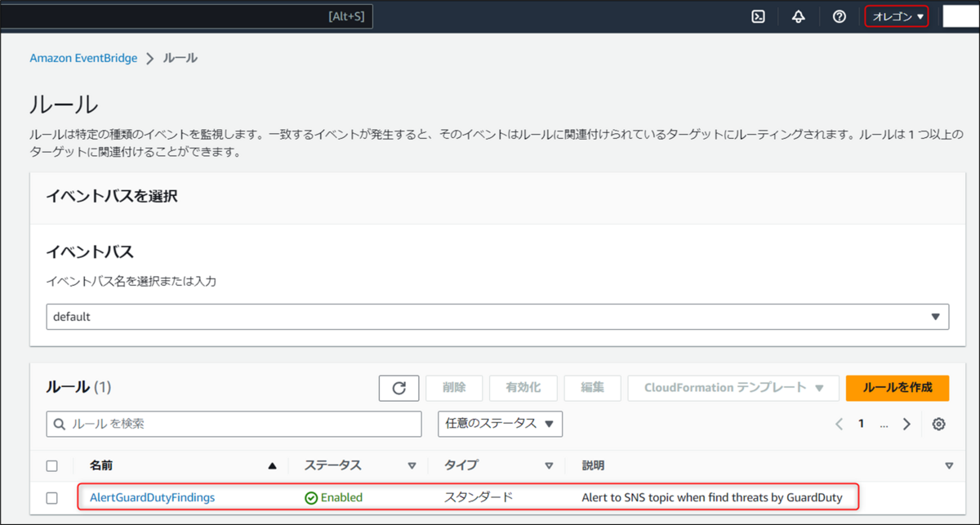Screen dimensions: 980x525
Task: Click the help question mark icon
Action: click(840, 16)
